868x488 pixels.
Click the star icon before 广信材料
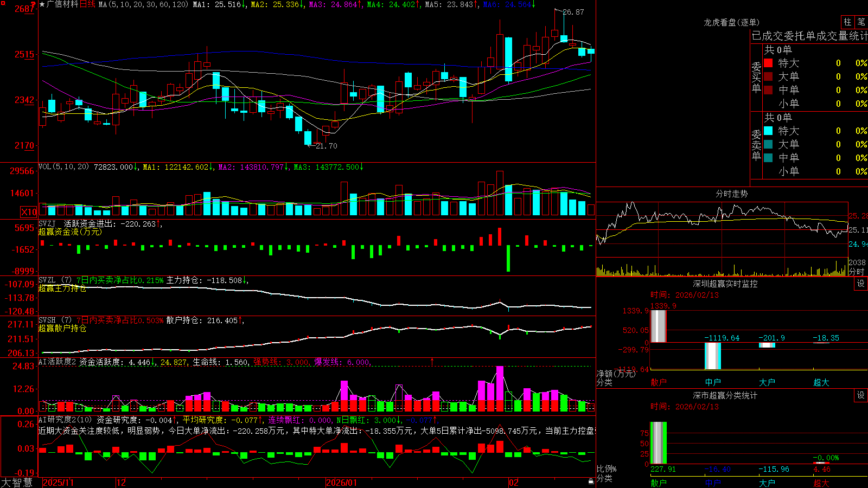pyautogui.click(x=42, y=4)
